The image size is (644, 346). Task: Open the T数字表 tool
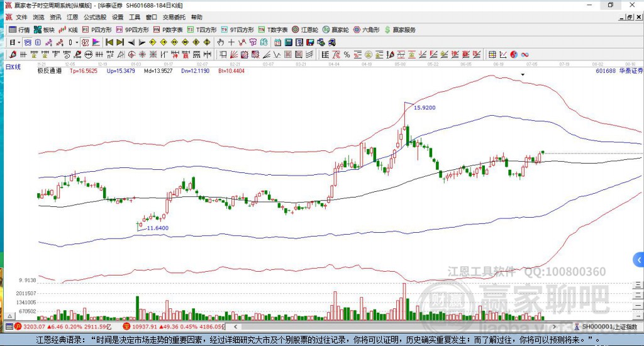click(x=273, y=30)
